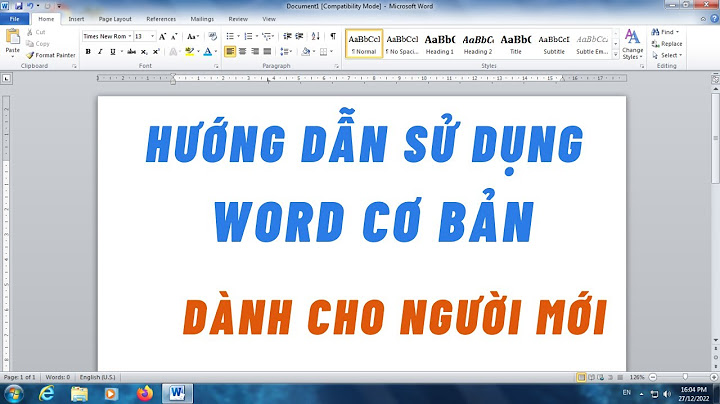Clear formatting with the eraser icon
The height and width of the screenshot is (404, 720).
click(212, 36)
